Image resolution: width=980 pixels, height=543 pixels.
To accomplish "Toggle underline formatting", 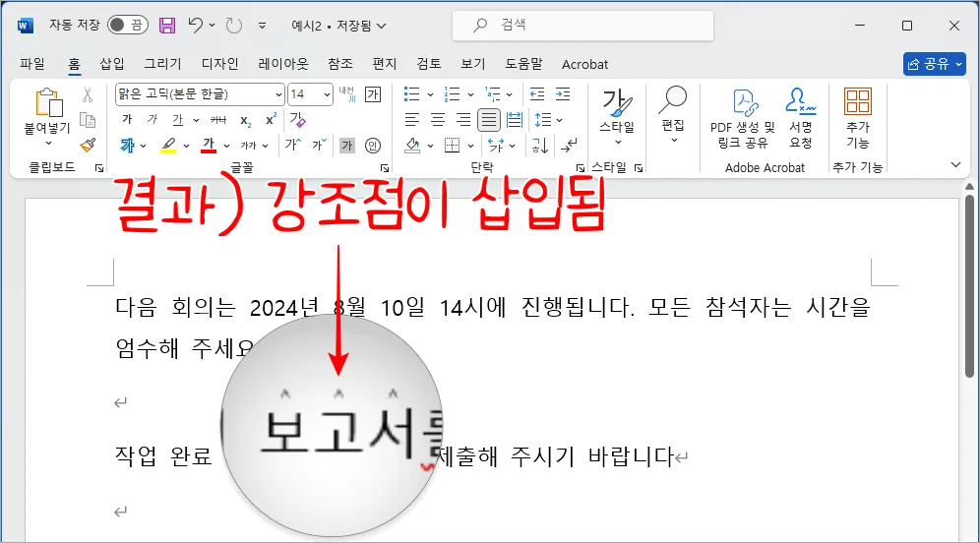I will tap(178, 119).
